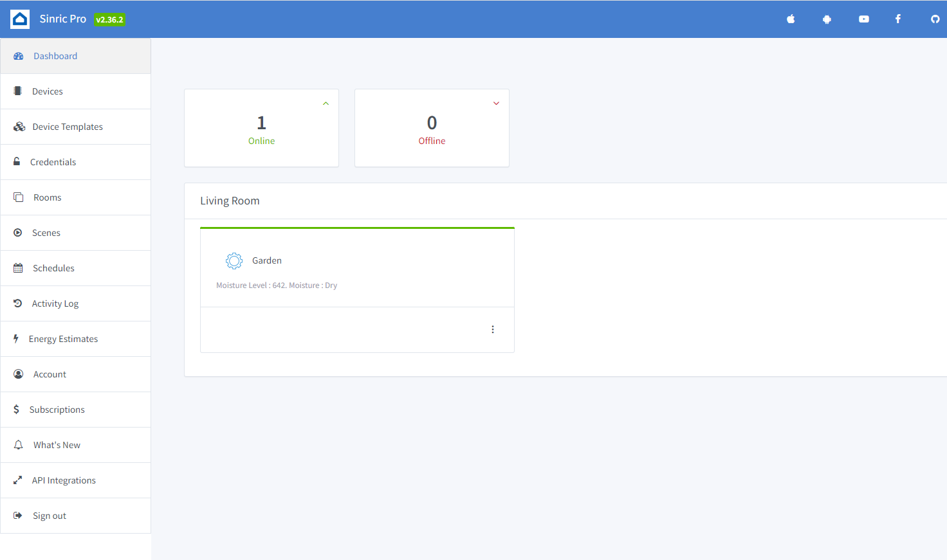Open the Device Templates section
The width and height of the screenshot is (947, 560).
[x=67, y=126]
